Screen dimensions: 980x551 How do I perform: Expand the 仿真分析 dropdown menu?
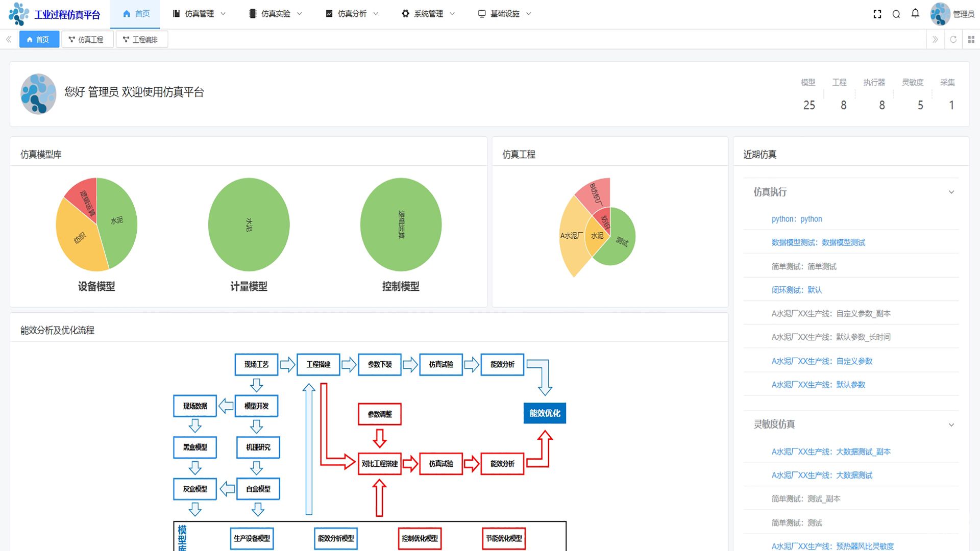tap(352, 14)
